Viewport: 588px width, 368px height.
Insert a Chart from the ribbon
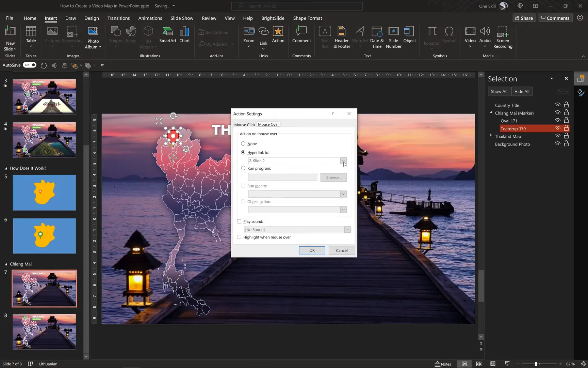tap(184, 35)
